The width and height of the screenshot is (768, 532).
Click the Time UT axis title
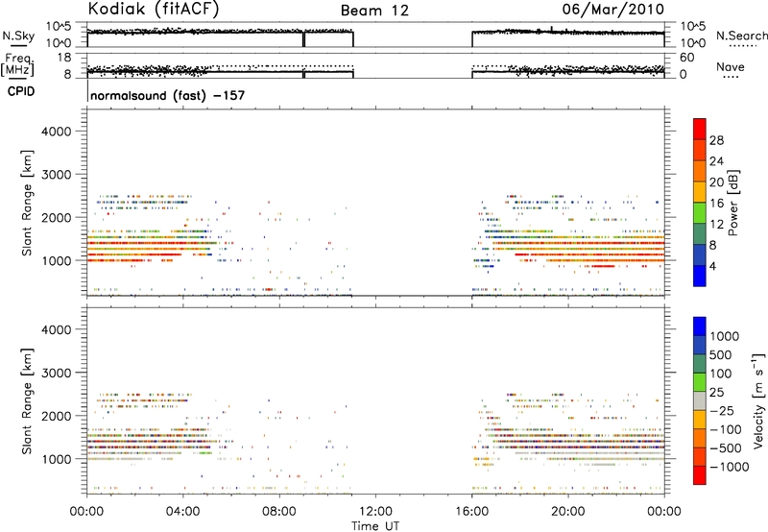coord(375,526)
